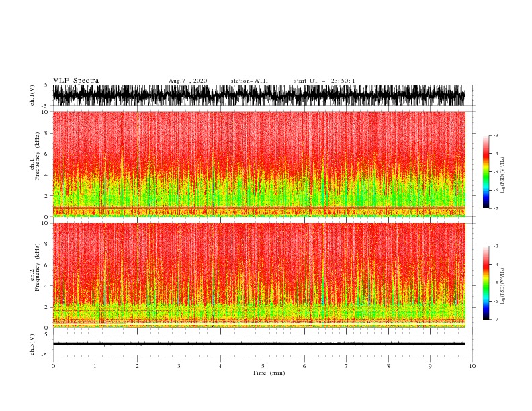Screen dimensions: 532x411
Task: Click the date 'Aug.7 , 2020' label
Action: (187, 81)
